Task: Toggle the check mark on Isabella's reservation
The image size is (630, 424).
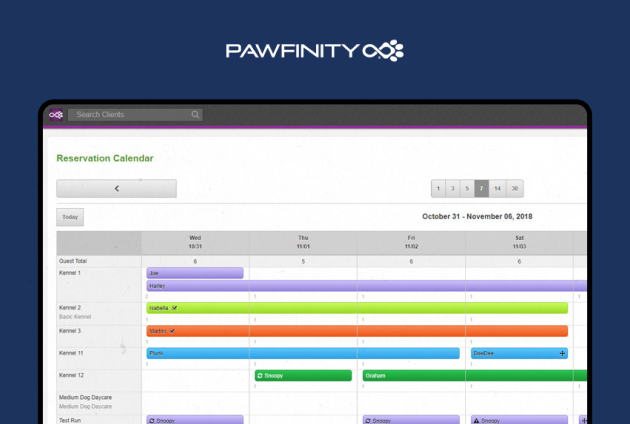Action: coord(174,308)
